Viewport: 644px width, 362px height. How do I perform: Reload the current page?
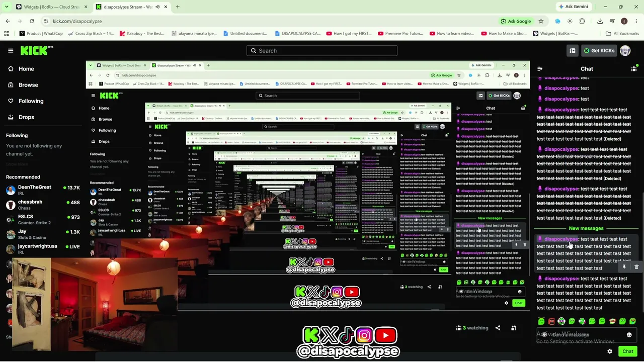(x=32, y=21)
